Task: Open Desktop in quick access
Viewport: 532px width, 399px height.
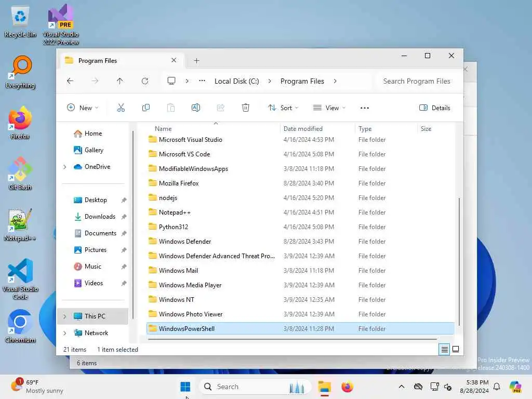Action: pyautogui.click(x=96, y=200)
